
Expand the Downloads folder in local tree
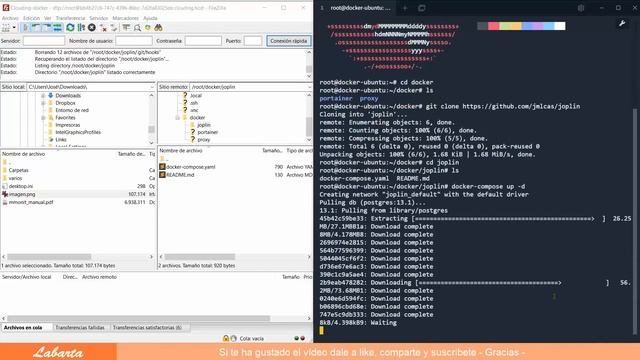[x=43, y=96]
